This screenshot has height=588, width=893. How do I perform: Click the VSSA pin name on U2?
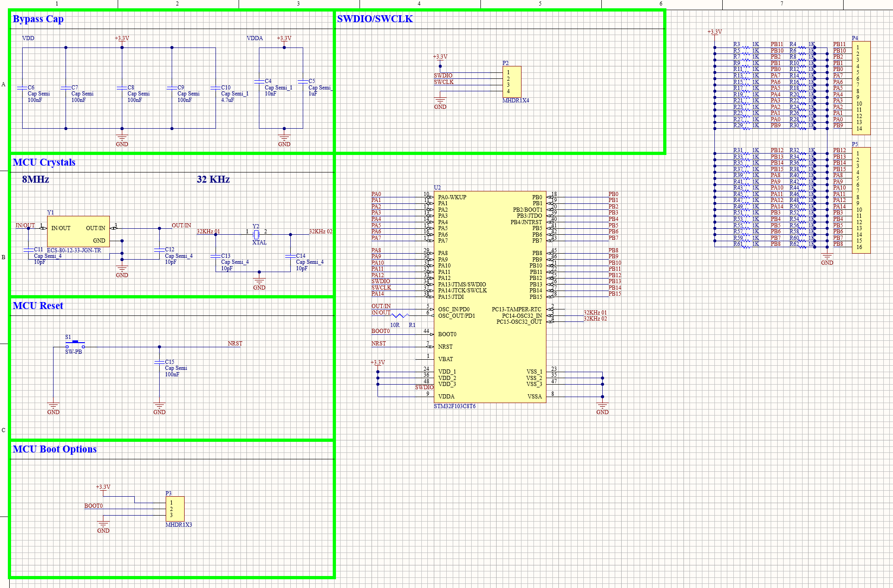[534, 397]
